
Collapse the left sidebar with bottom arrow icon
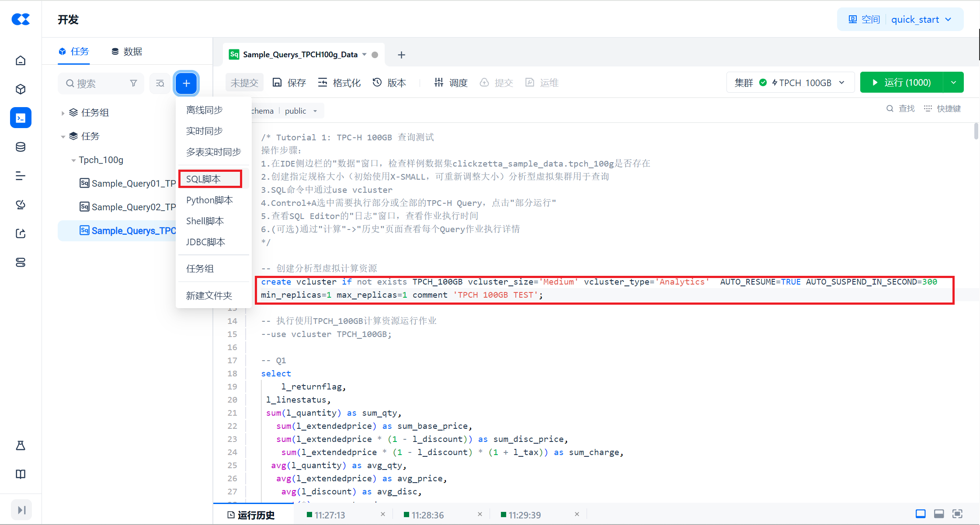[21, 510]
